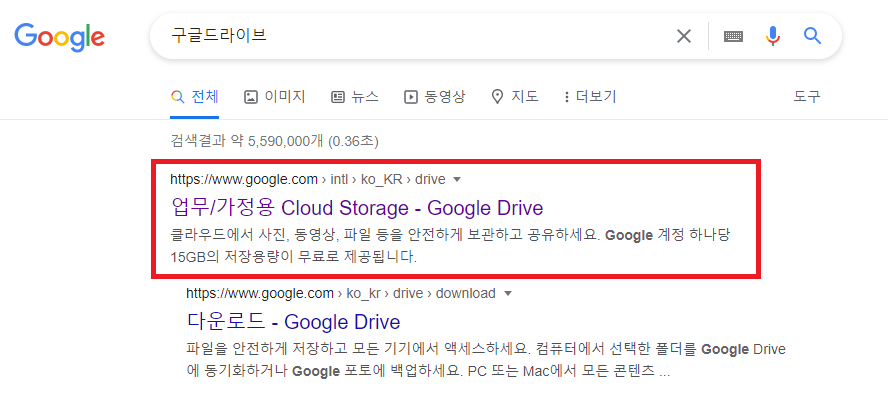Click snippet text starting 클라우드에서 사진

tap(450, 246)
